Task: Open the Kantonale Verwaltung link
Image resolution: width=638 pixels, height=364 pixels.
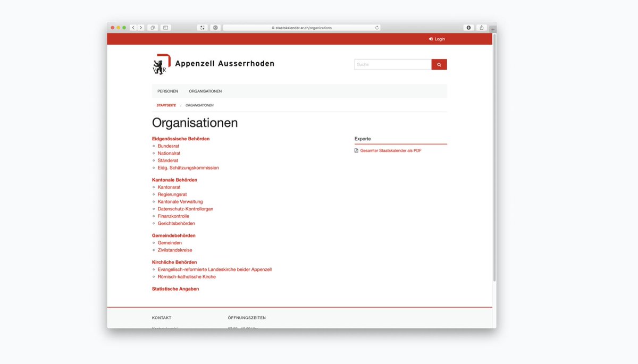Action: [x=180, y=202]
